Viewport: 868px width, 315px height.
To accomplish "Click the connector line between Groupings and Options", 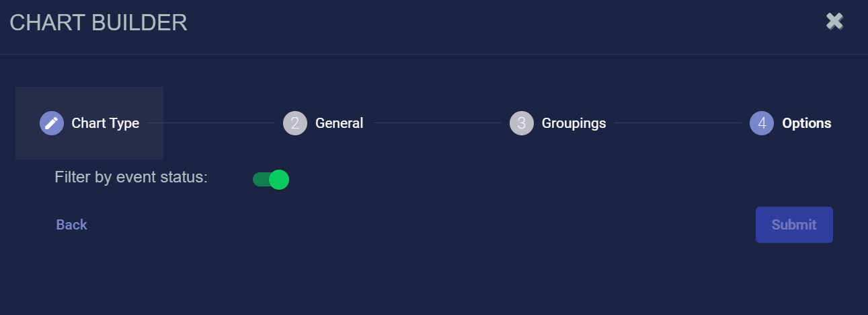I will pyautogui.click(x=678, y=123).
